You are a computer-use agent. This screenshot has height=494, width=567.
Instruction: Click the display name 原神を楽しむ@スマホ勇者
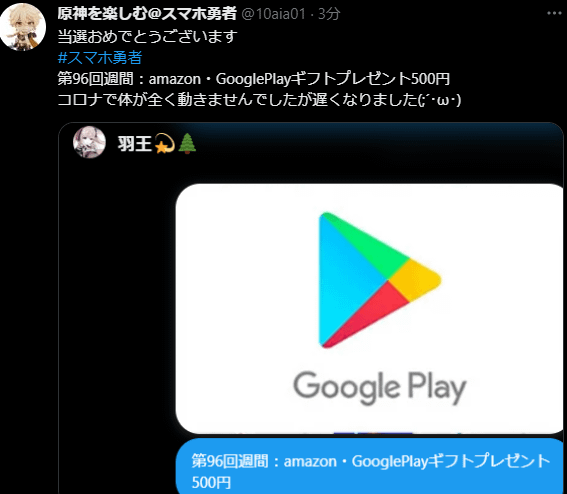pos(147,14)
